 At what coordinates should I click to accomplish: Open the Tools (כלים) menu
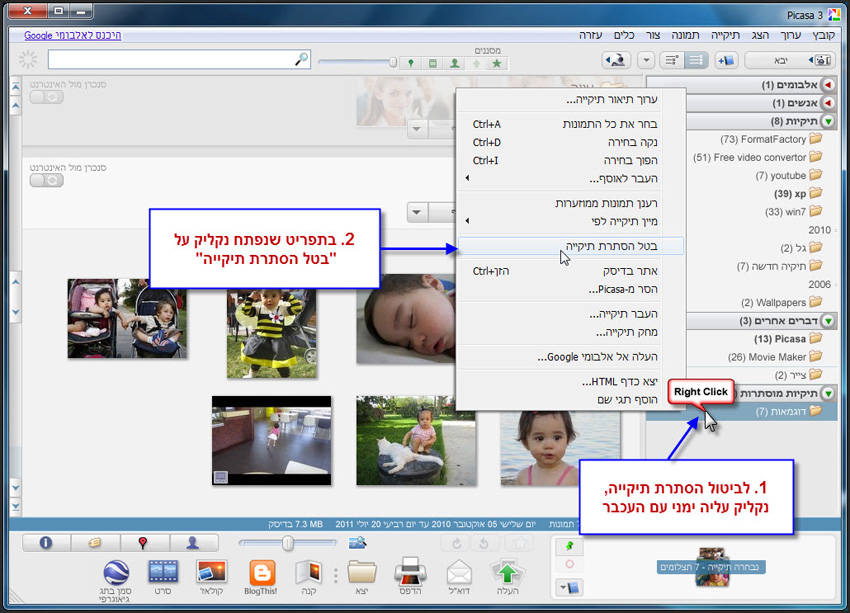[623, 35]
